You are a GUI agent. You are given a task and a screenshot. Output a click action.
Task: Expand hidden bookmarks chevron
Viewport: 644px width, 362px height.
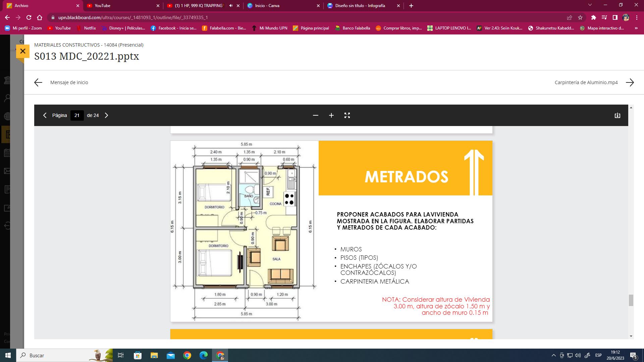coord(636,28)
